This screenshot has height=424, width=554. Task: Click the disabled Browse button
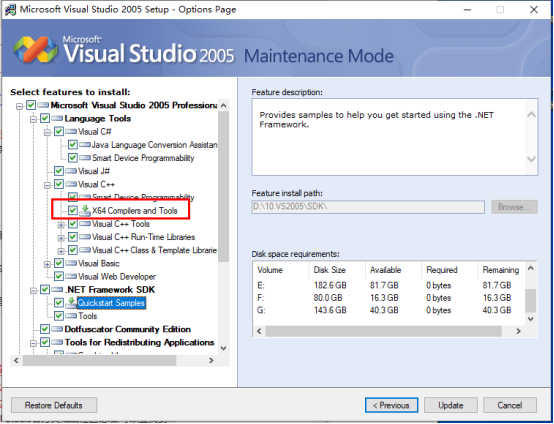[514, 207]
